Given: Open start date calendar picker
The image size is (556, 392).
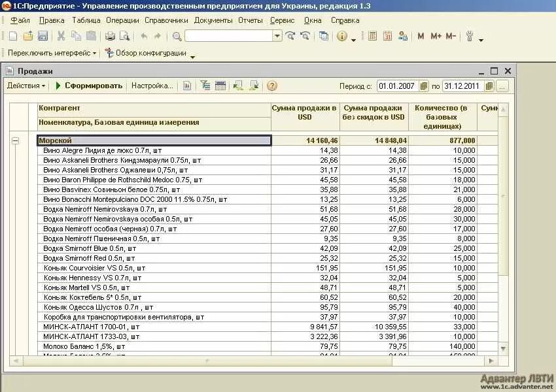Looking at the screenshot, I should tap(423, 86).
